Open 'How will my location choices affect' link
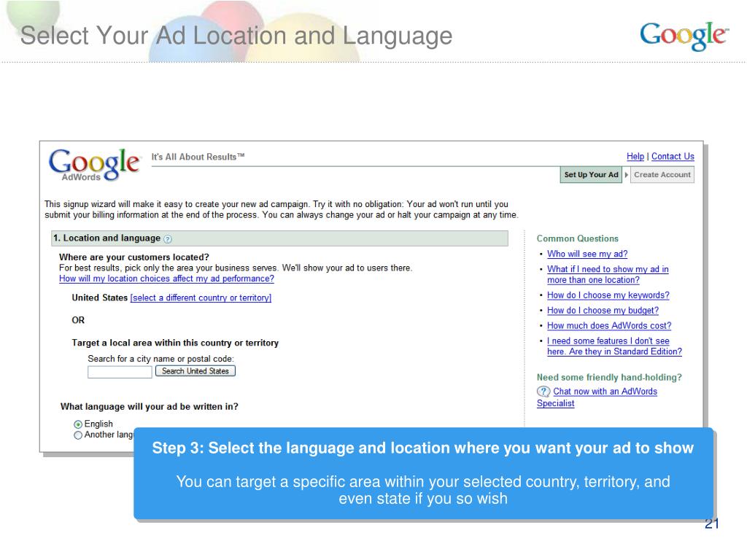Image resolution: width=747 pixels, height=560 pixels. [x=166, y=279]
